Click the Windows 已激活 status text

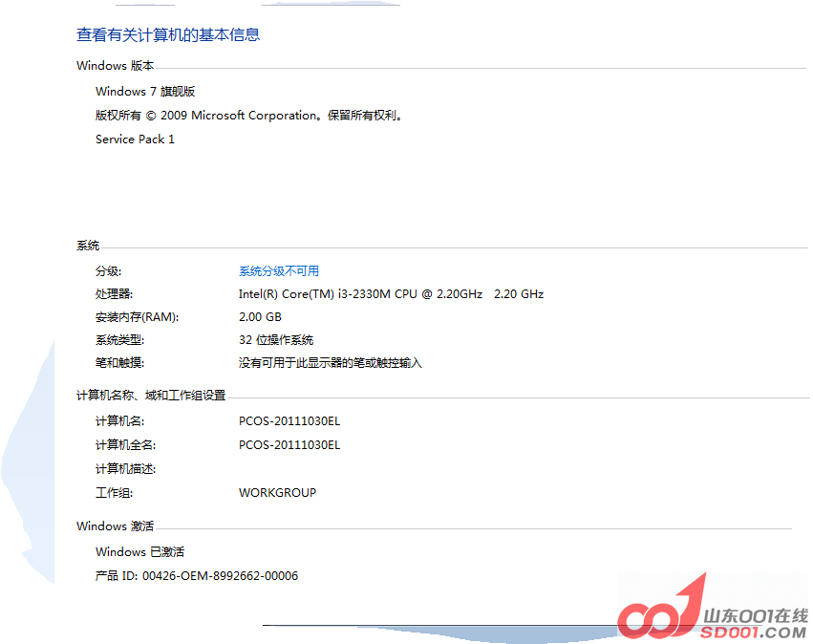[x=139, y=552]
